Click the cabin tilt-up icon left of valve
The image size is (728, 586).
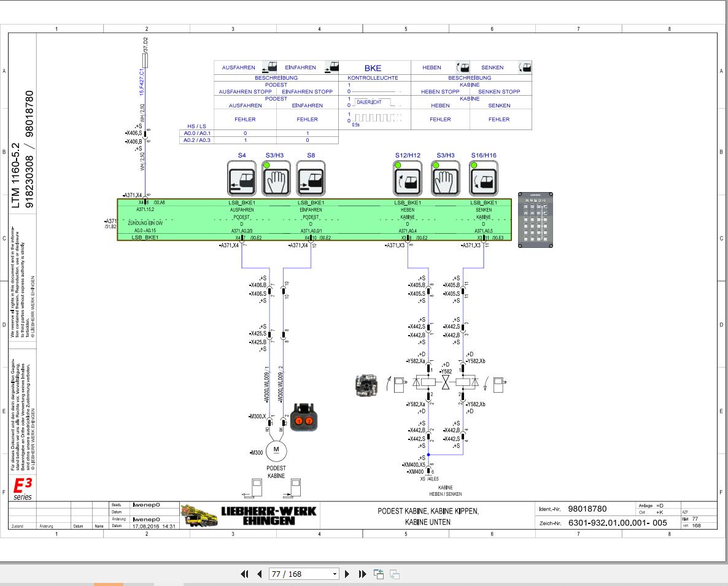(x=397, y=384)
